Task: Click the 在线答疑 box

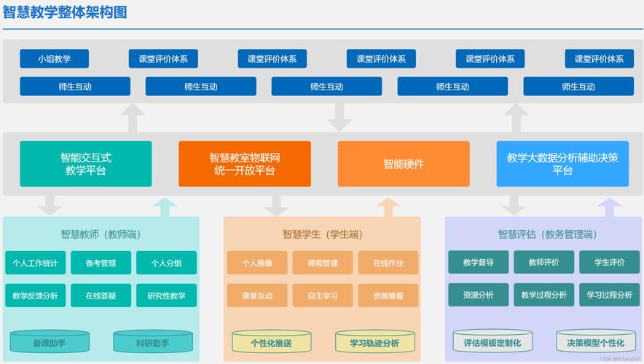Action: (101, 296)
